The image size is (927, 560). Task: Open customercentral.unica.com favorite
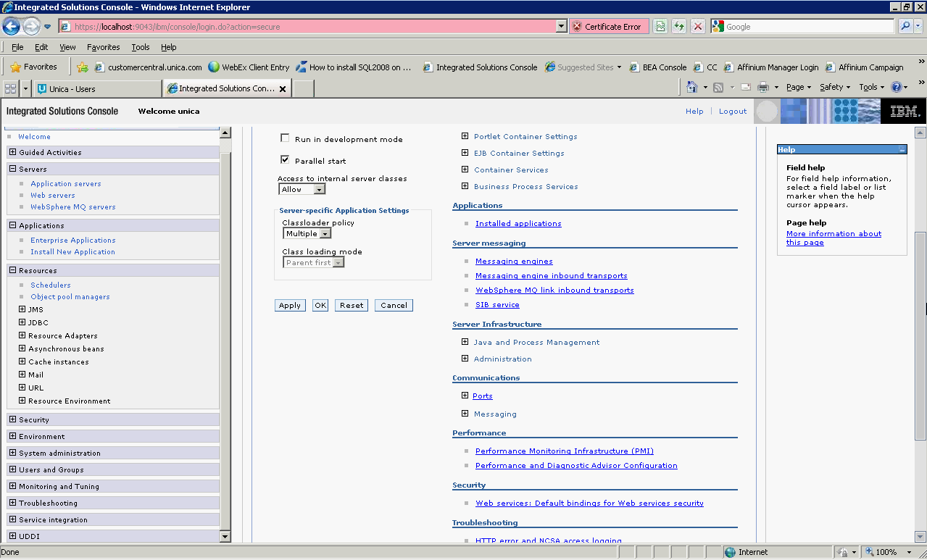click(148, 67)
